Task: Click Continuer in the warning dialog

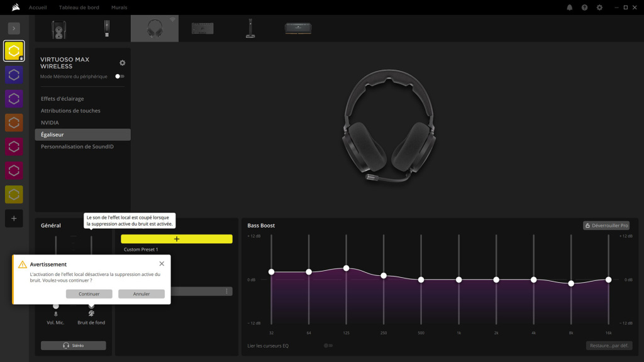Action: pos(89,294)
